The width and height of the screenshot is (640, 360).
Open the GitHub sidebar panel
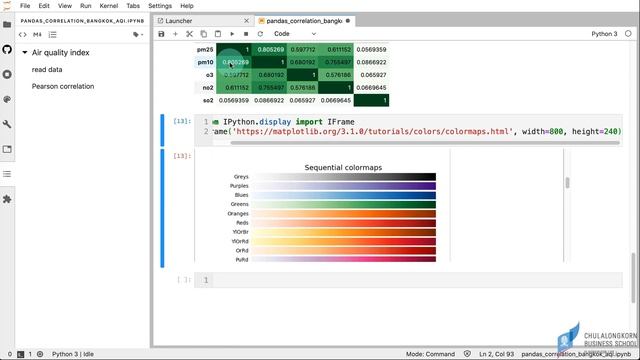pos(7,49)
